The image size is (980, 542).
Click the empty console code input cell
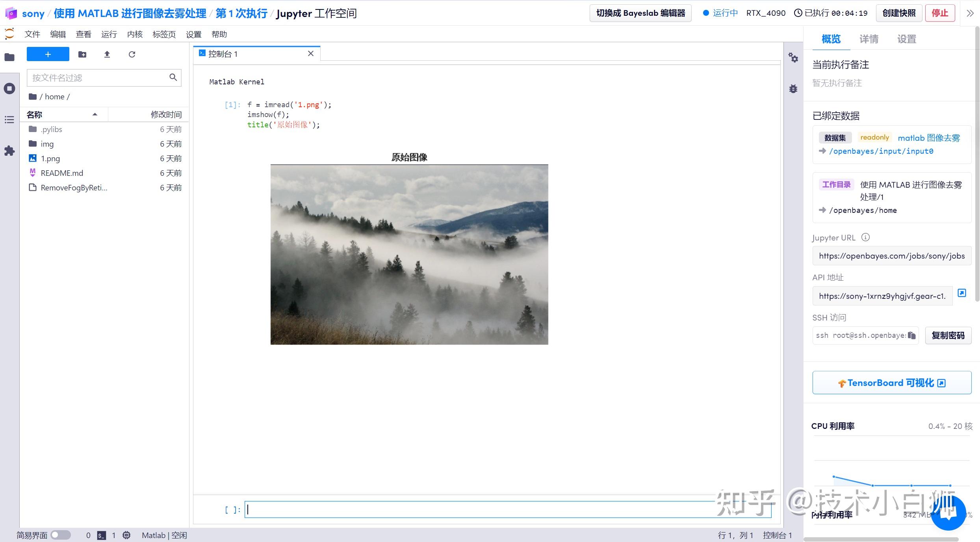508,510
